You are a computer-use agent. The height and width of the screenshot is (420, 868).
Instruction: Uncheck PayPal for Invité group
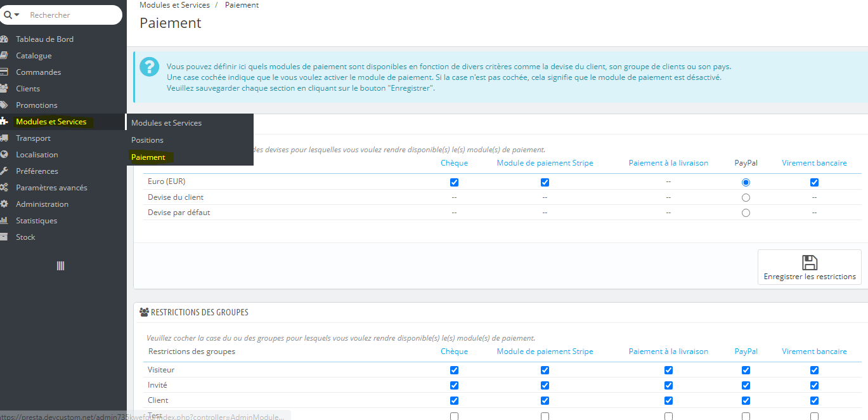point(746,385)
